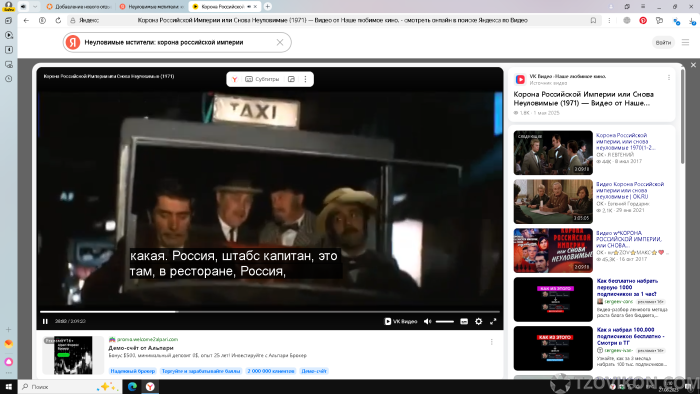The width and height of the screenshot is (700, 394).
Task: Open a new browser tab
Action: pos(267,6)
